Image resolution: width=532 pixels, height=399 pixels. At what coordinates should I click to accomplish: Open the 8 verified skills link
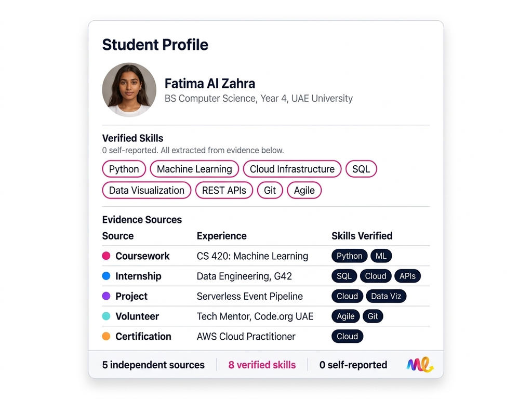(262, 365)
